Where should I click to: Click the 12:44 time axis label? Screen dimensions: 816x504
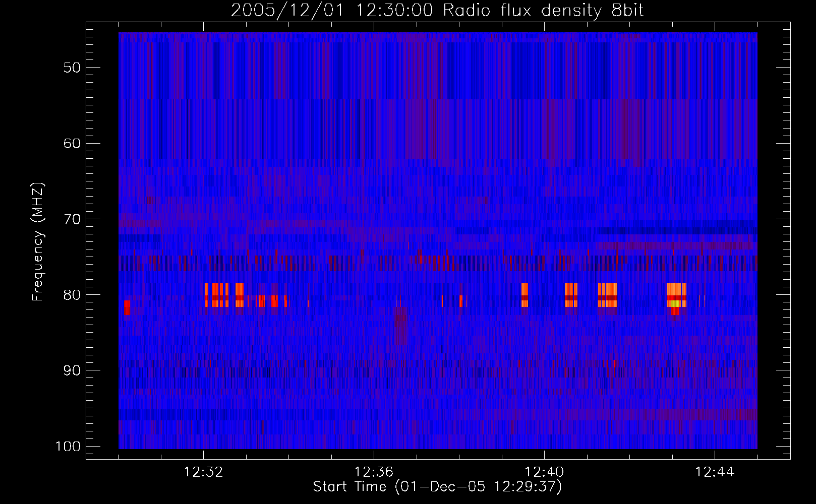[x=715, y=472]
